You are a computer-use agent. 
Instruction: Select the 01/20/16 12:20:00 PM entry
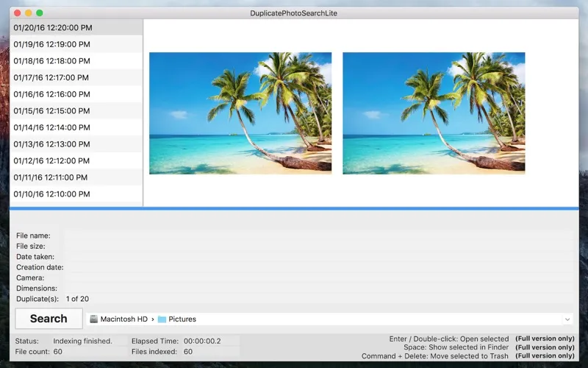[x=51, y=28]
